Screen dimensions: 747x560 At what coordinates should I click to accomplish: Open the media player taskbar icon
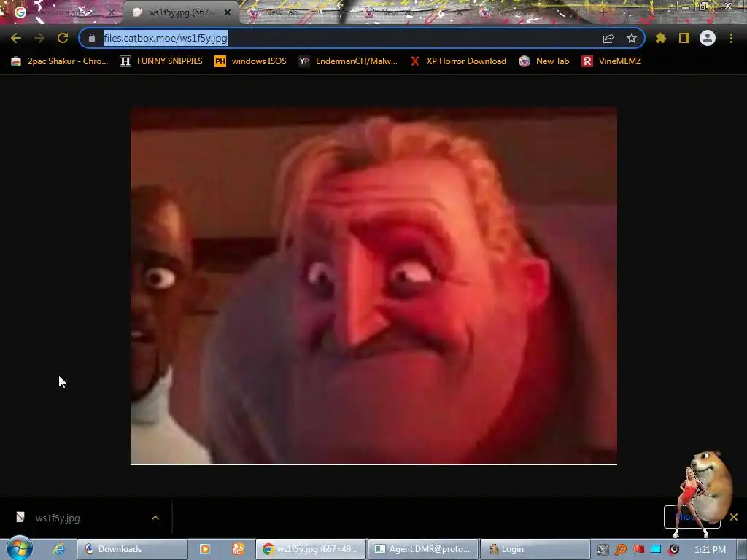coord(205,549)
